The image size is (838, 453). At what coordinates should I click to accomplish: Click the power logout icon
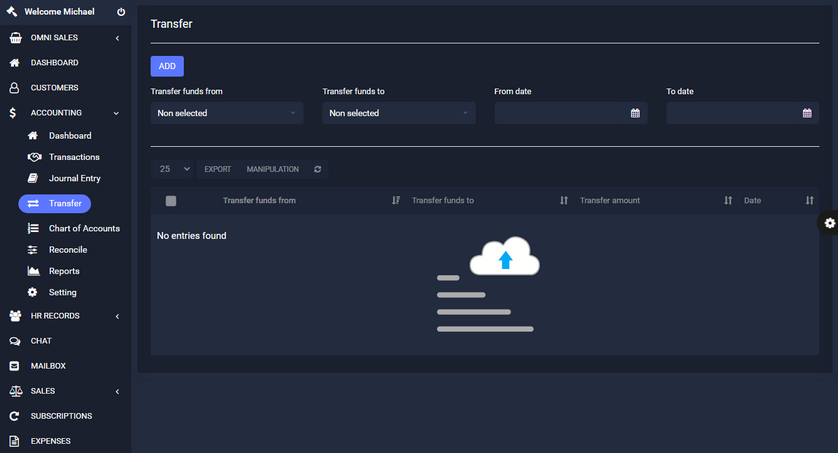point(121,12)
